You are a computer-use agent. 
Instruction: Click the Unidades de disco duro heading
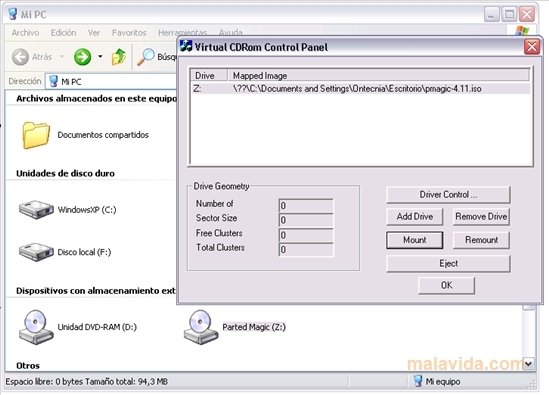click(65, 173)
